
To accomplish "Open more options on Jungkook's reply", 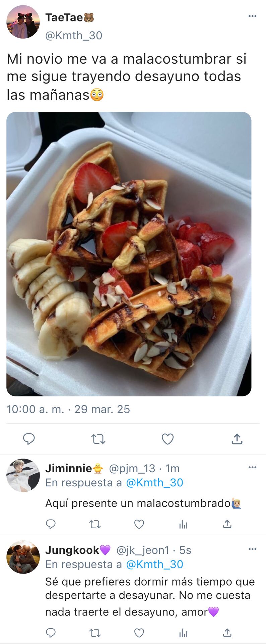I will 252,549.
